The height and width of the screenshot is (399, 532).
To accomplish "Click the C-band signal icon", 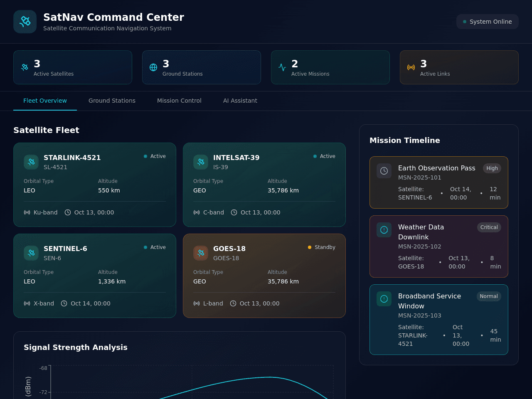I will [x=197, y=212].
